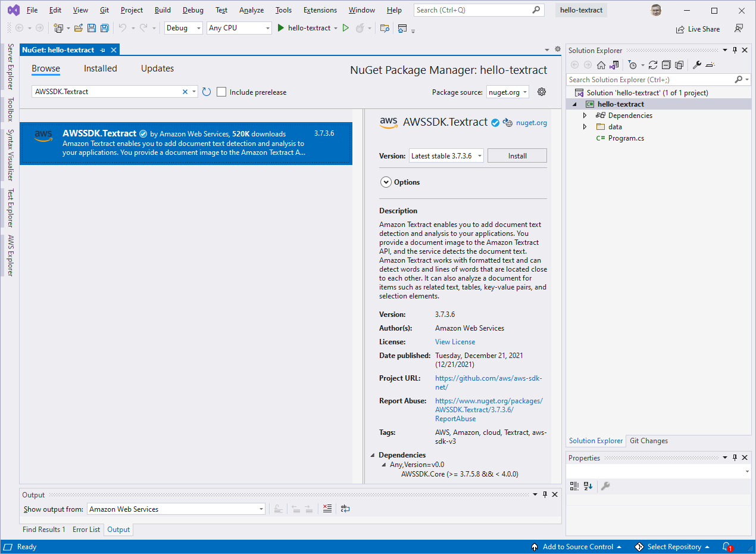This screenshot has height=554, width=756.
Task: Pin the NuGet hello-textract tab
Action: 102,50
